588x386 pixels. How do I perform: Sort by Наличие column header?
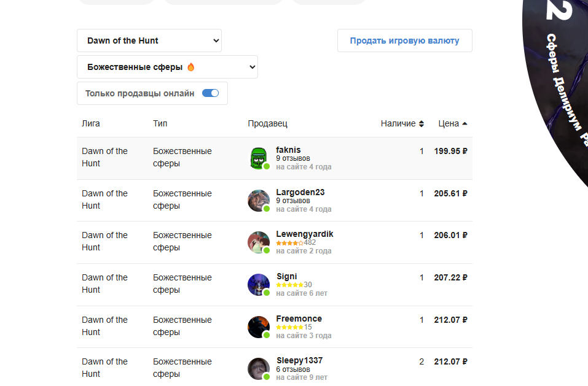tap(402, 123)
